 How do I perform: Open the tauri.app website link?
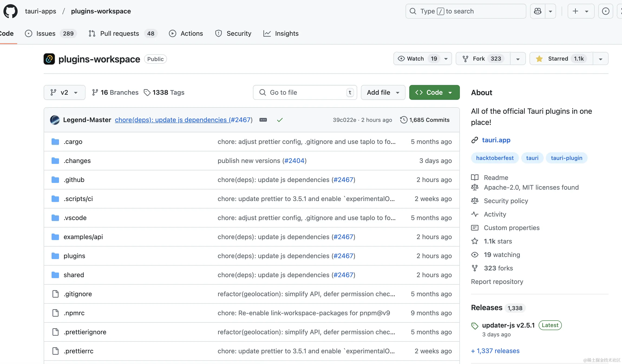pos(496,140)
